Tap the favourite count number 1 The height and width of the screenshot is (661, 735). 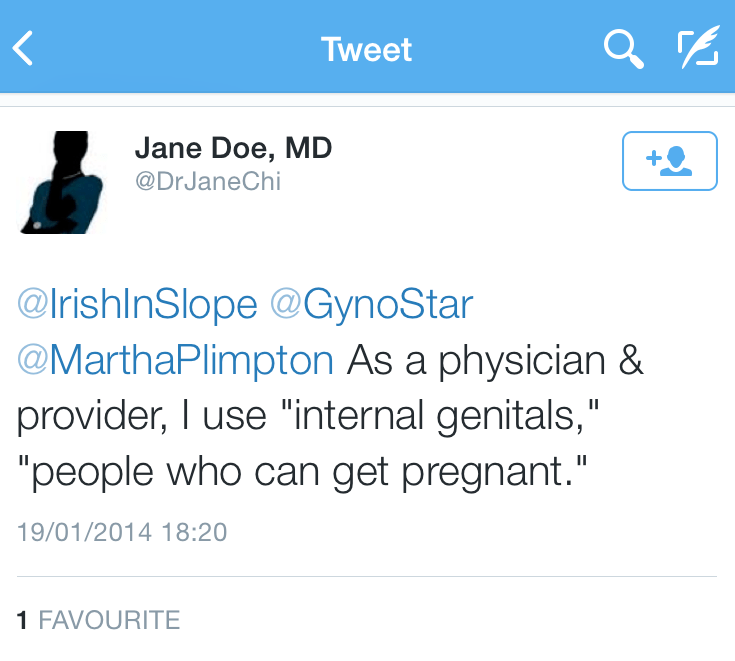point(22,620)
